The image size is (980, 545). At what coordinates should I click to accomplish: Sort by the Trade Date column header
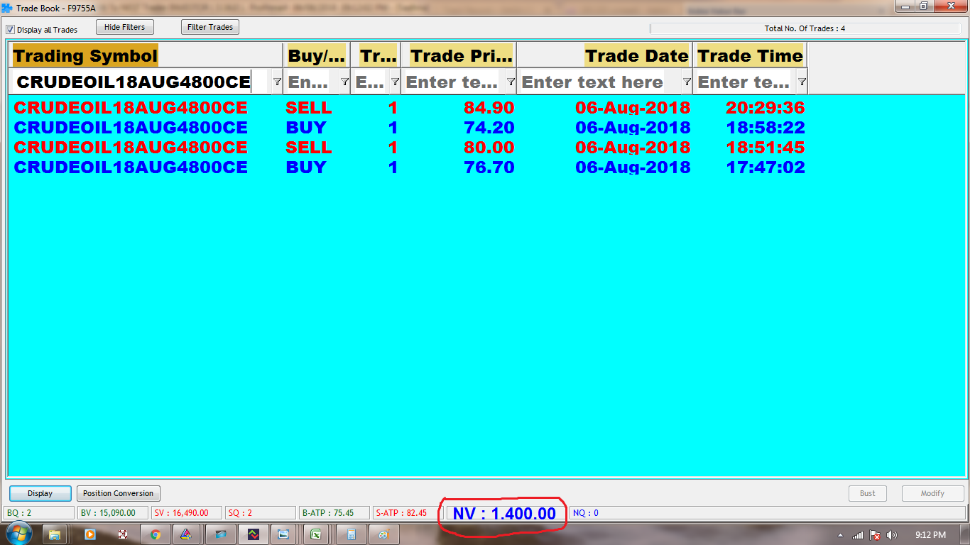point(636,56)
